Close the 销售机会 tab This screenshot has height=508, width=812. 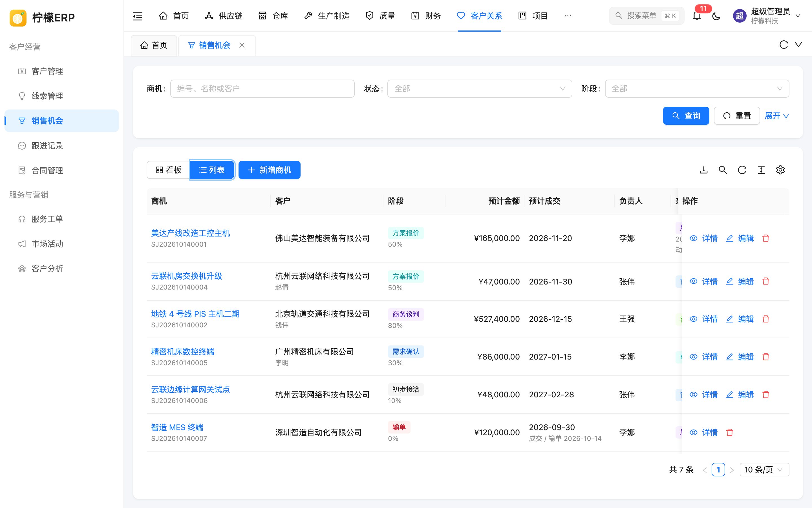242,45
